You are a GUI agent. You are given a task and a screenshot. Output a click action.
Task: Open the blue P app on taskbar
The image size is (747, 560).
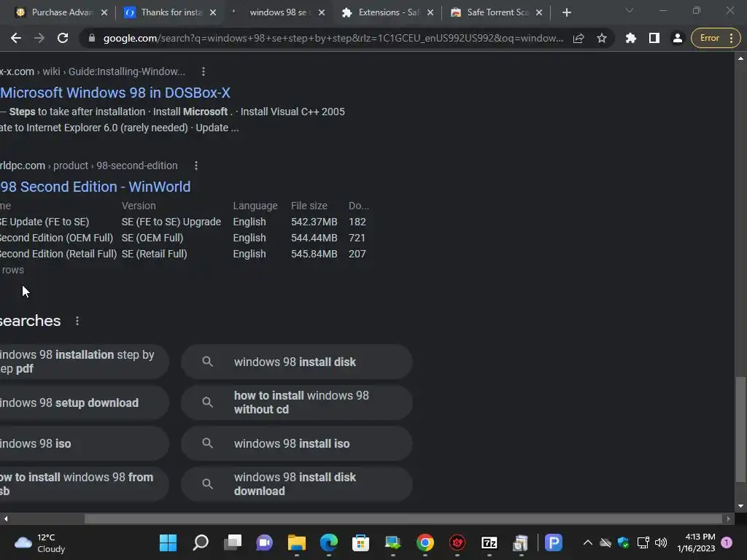554,542
